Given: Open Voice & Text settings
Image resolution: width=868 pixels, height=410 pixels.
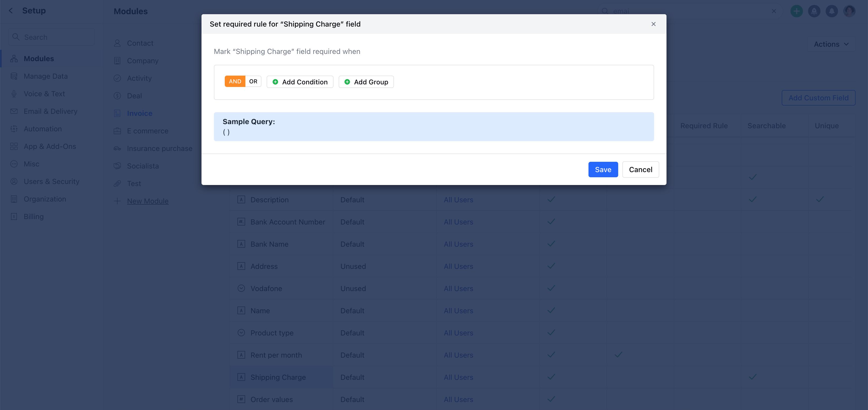Looking at the screenshot, I should [x=44, y=94].
